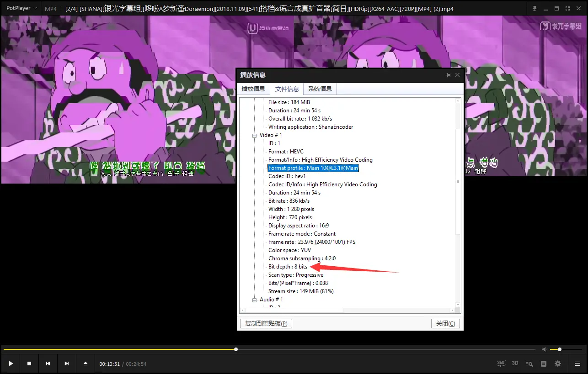The width and height of the screenshot is (588, 374).
Task: Maximize the PotPlayer window
Action: [556, 8]
